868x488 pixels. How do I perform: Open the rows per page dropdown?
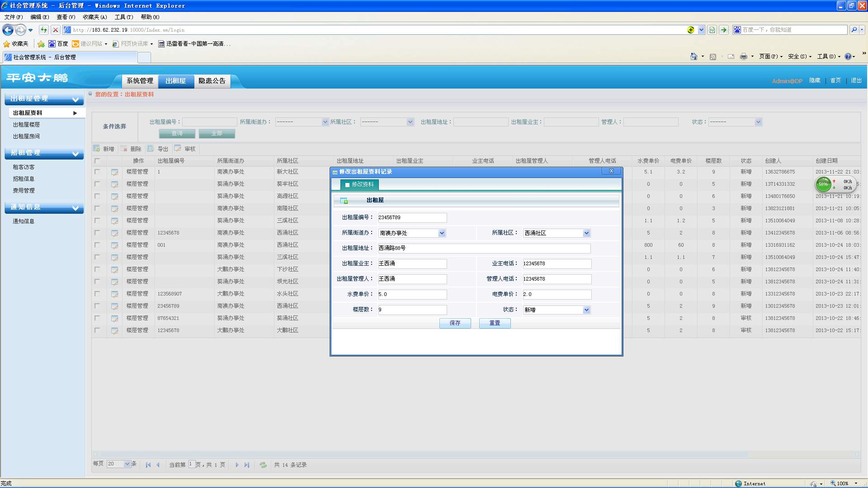click(119, 464)
